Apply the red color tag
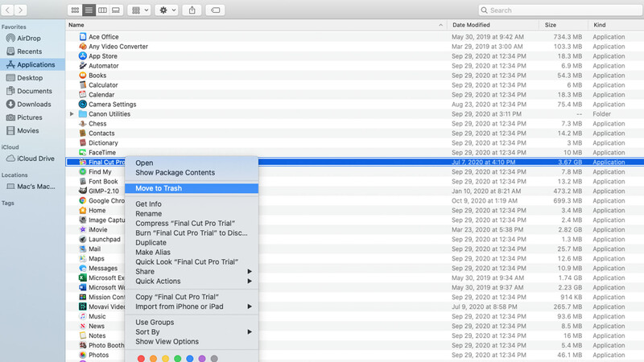This screenshot has width=644, height=362. [141, 359]
